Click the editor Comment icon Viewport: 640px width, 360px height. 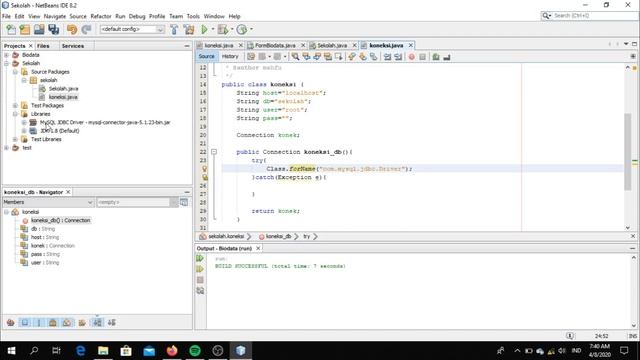click(x=436, y=57)
